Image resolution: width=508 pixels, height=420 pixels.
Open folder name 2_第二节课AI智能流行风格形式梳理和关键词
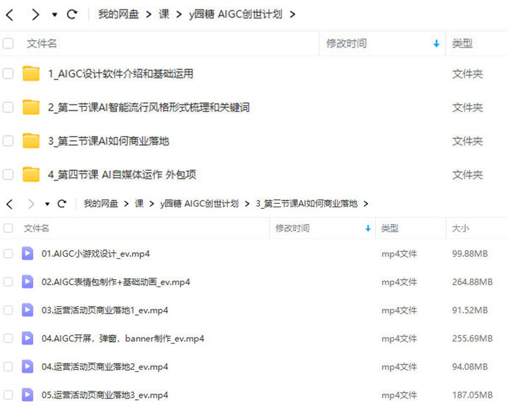point(149,107)
